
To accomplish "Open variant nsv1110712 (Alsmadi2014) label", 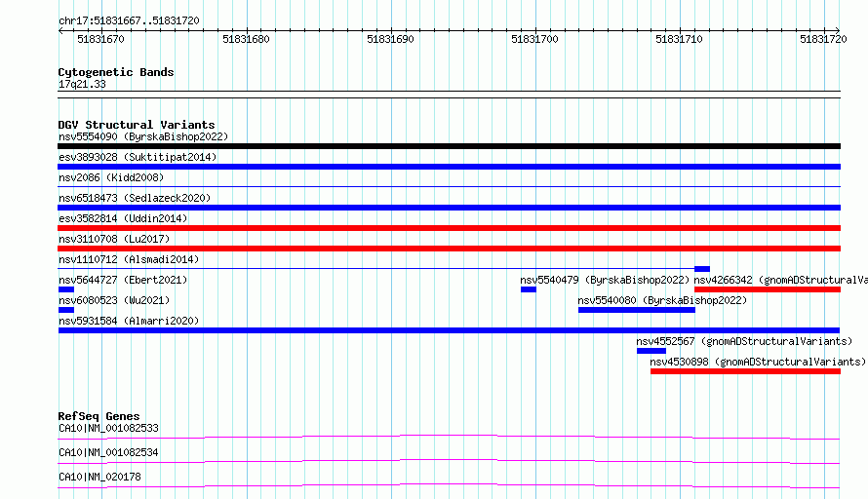I will point(129,259).
